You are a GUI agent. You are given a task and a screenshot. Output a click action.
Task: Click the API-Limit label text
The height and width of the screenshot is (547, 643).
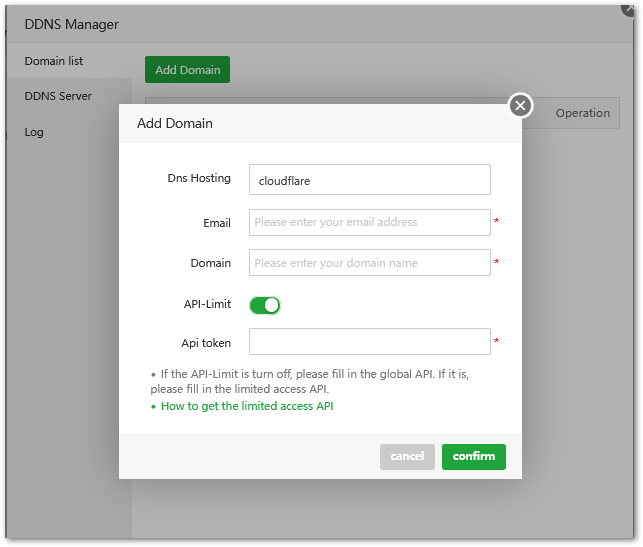[x=207, y=304]
